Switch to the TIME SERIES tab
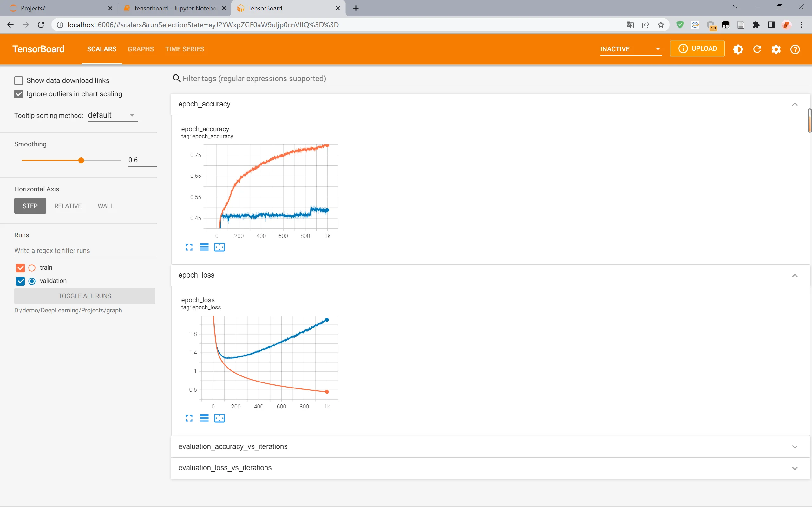This screenshot has height=507, width=812. pos(185,49)
